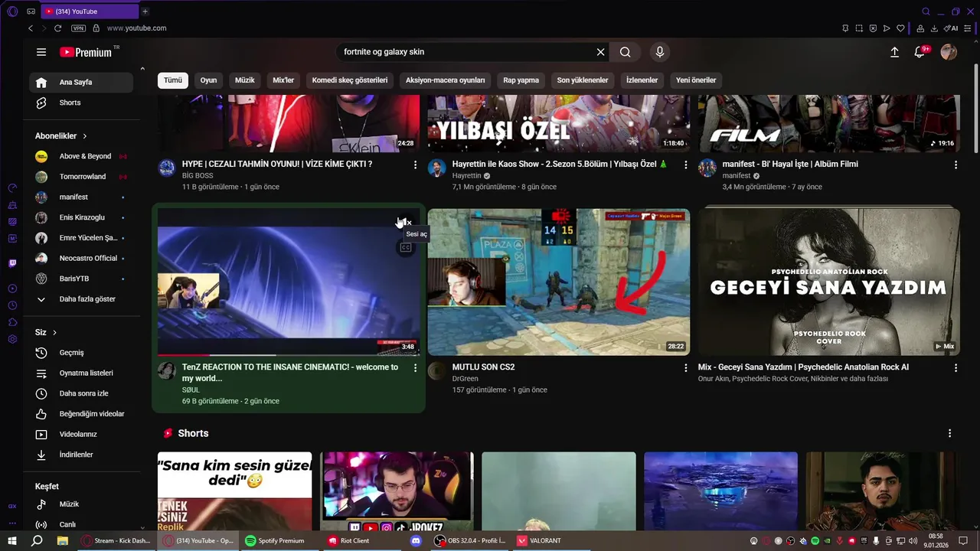Screen dimensions: 980x551
Task: Unmute the previewing video via Sesi aç button
Action: point(404,223)
